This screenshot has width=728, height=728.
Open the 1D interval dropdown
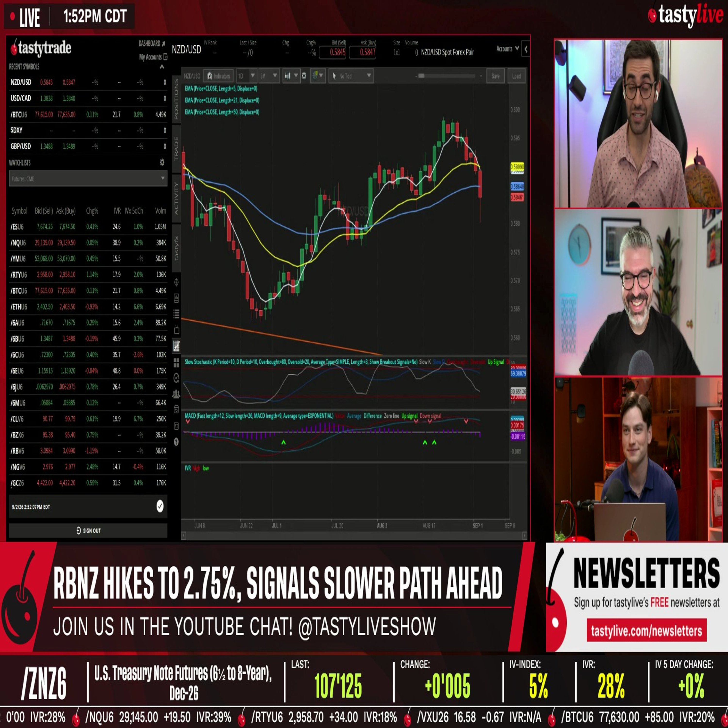[247, 76]
